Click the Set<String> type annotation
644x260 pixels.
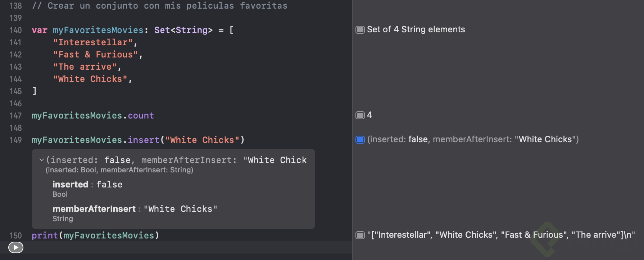pos(183,30)
